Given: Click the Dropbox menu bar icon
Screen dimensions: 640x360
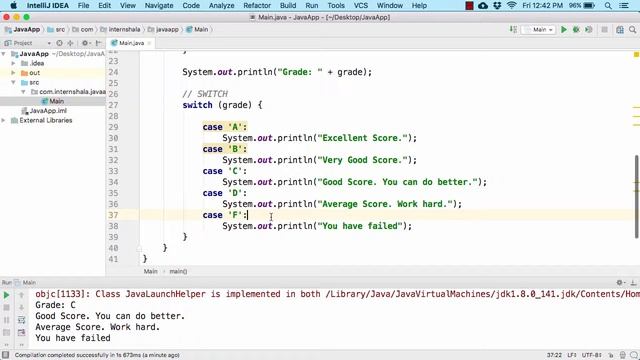Looking at the screenshot, I should (497, 6).
